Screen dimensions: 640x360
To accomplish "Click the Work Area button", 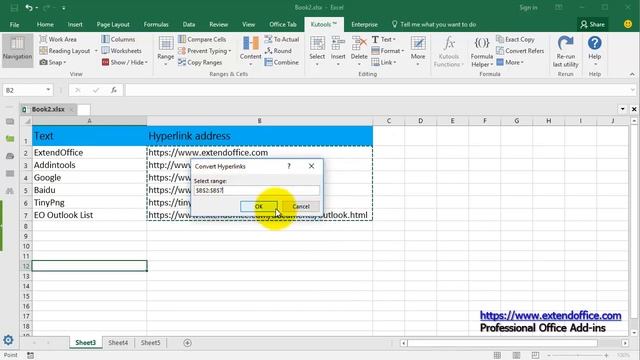I will [58, 39].
